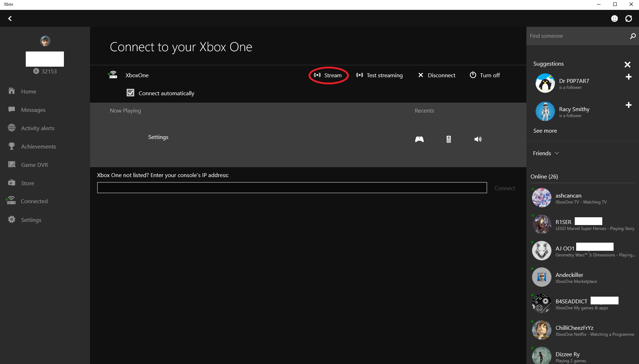This screenshot has width=639, height=364.
Task: Click the XboxOne console icon
Action: click(113, 75)
